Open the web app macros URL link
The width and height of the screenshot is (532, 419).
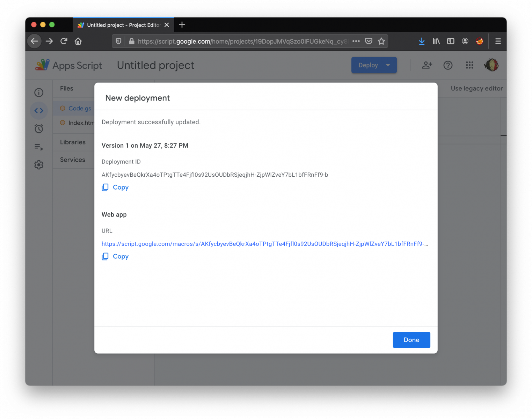264,244
